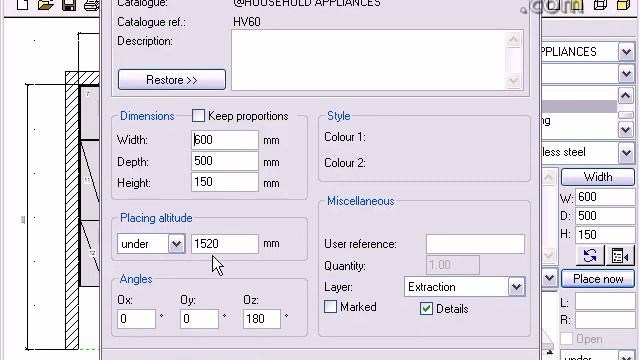Click the 'Placing altitude' group title
This screenshot has height=360, width=640.
pos(156,218)
